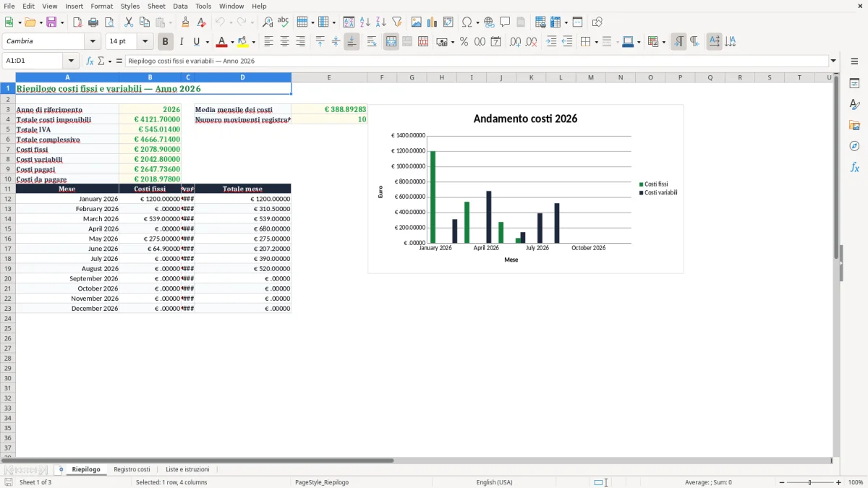Insert a pivot table

click(448, 22)
